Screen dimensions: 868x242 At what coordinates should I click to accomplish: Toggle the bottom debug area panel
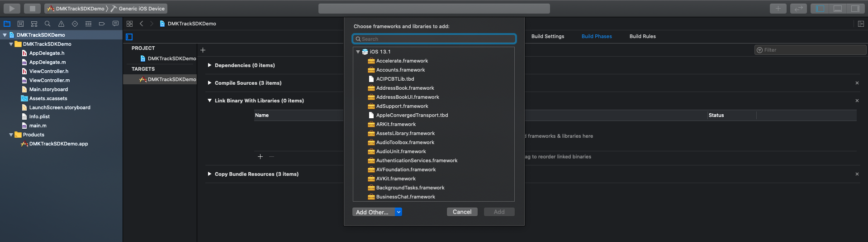point(837,8)
